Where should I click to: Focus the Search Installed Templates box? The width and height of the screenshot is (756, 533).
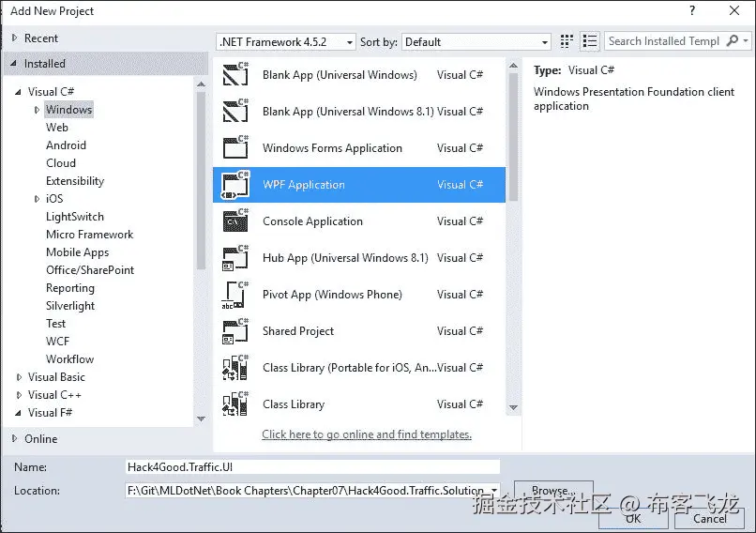664,41
